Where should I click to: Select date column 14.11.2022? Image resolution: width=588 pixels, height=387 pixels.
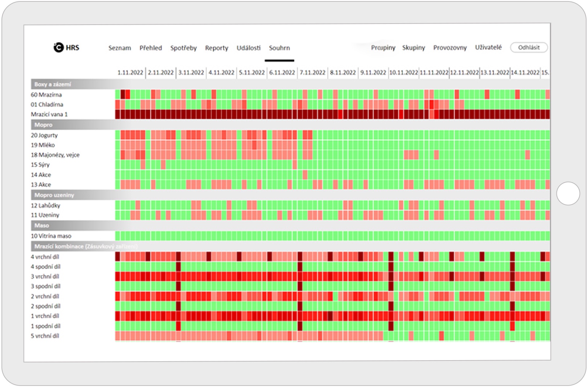525,73
